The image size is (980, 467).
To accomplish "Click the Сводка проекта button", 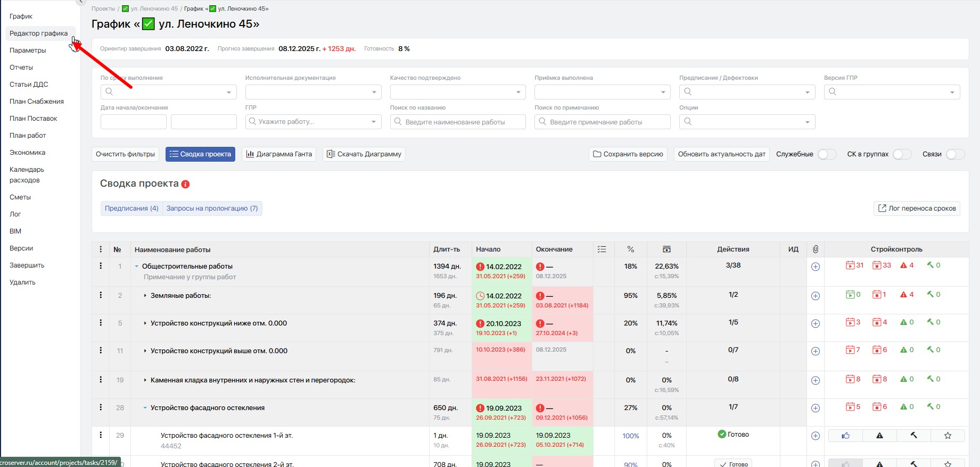I will pos(200,154).
